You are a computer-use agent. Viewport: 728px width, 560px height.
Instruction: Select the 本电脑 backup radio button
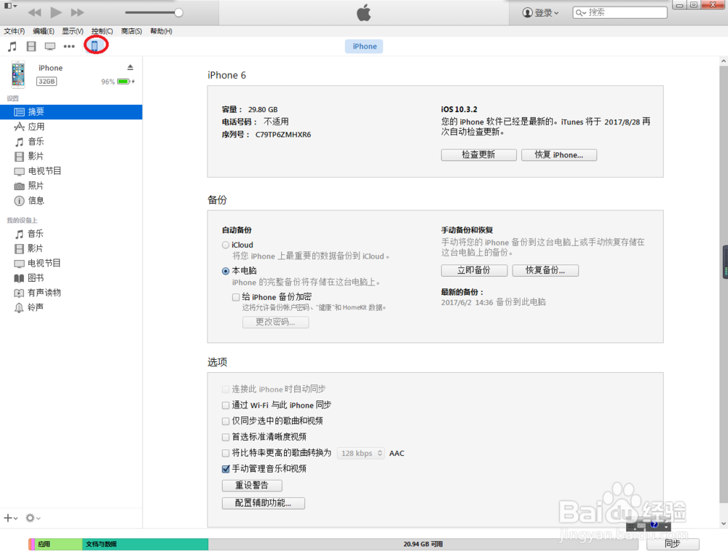[x=226, y=271]
